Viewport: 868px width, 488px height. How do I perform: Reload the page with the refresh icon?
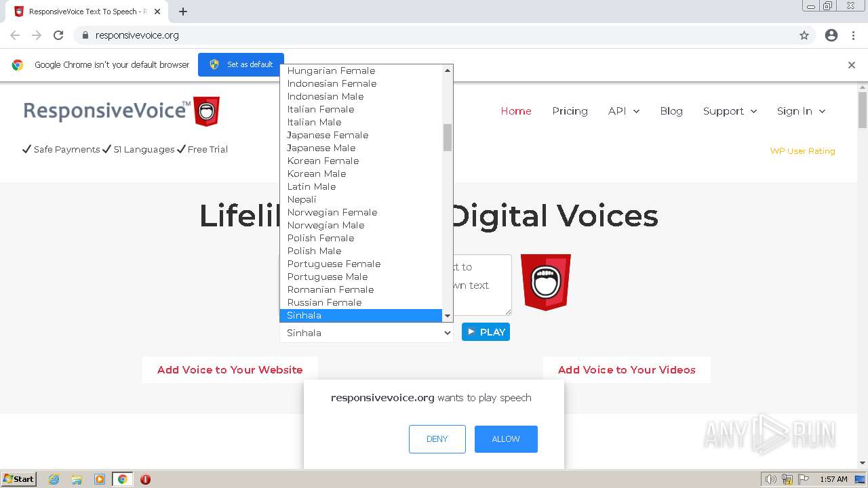58,35
